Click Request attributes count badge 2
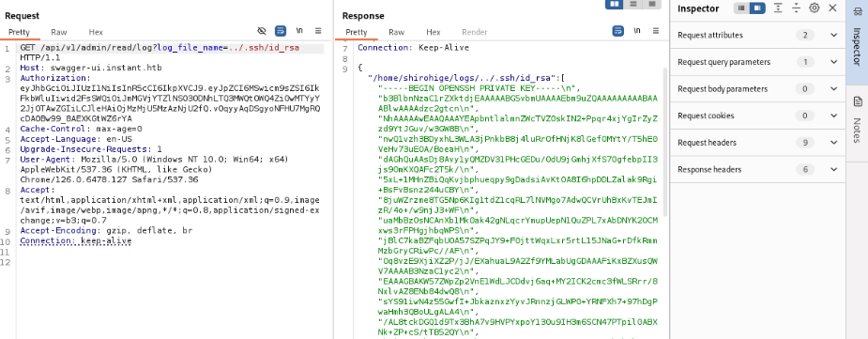Viewport: 868px width, 339px height. (805, 36)
